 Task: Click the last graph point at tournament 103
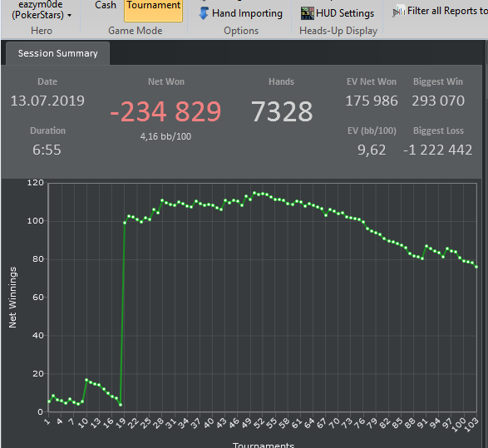(476, 267)
